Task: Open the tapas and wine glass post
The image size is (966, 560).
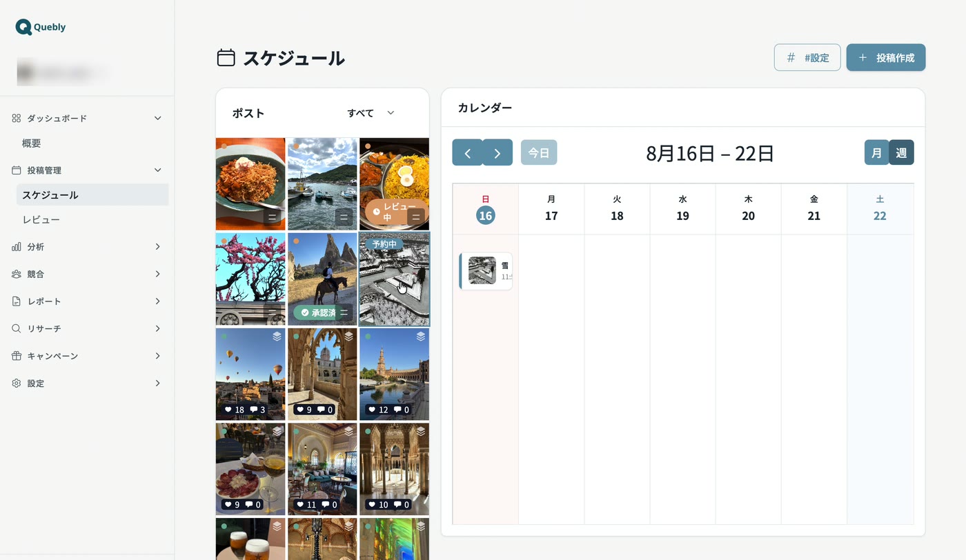Action: [x=250, y=469]
